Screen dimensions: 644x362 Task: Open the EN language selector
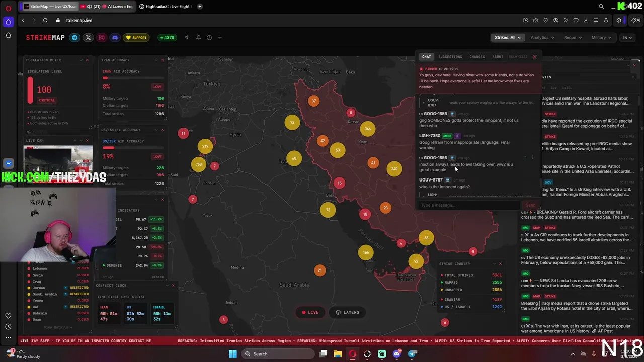coord(627,37)
